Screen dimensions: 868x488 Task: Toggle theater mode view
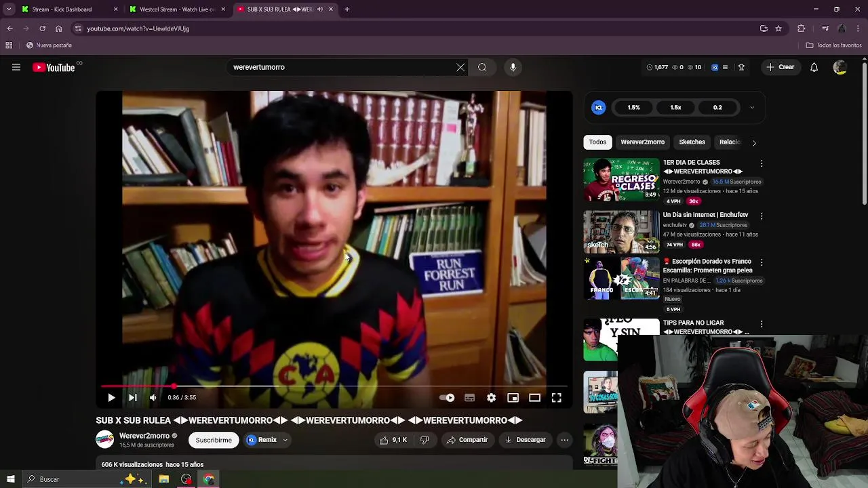pos(534,398)
